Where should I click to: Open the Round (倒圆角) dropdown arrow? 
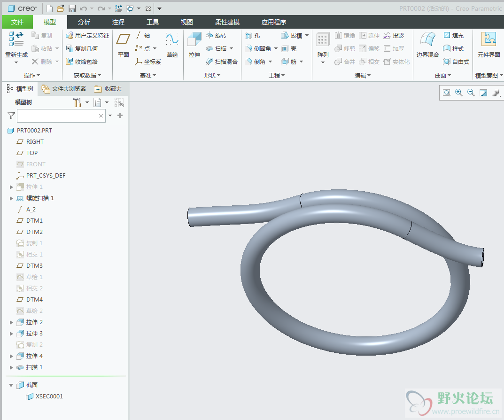pyautogui.click(x=276, y=48)
